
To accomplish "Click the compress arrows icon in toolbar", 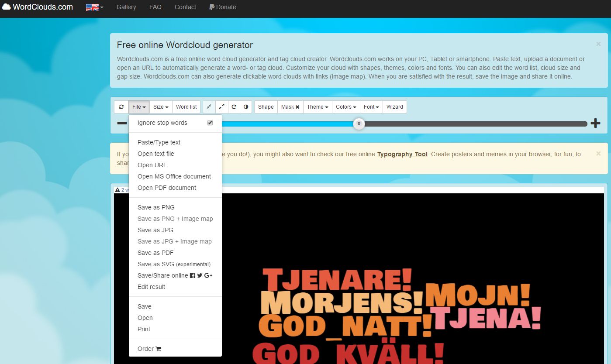I will coord(209,107).
